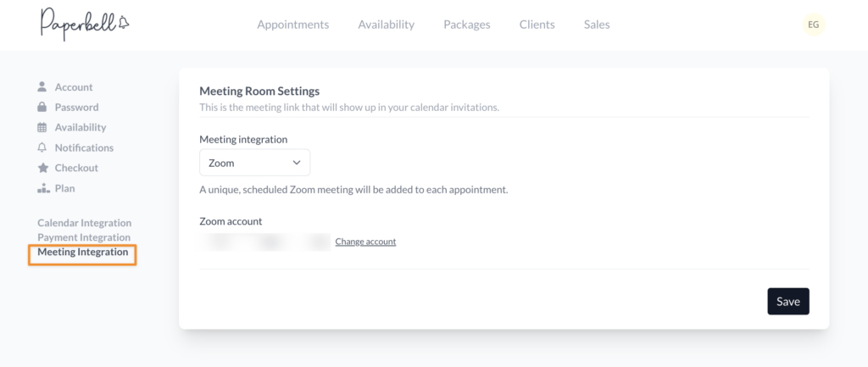Open Calendar Integration settings
Image resolution: width=868 pixels, height=367 pixels.
point(84,223)
